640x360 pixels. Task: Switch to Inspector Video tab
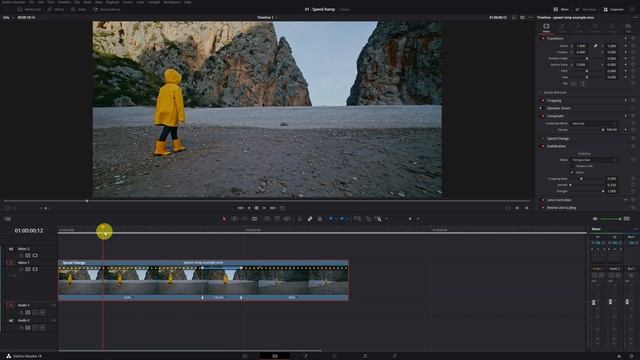(546, 28)
